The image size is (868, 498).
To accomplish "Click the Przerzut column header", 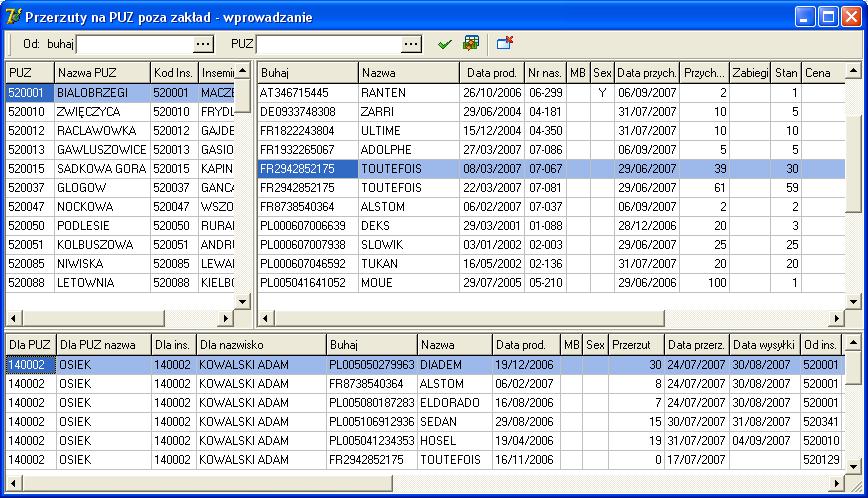I will 636,345.
